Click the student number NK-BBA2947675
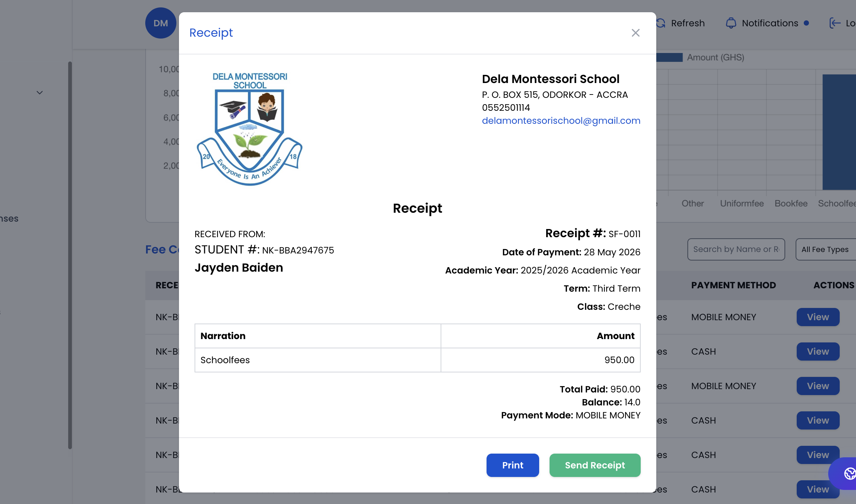This screenshot has width=856, height=504. (298, 251)
